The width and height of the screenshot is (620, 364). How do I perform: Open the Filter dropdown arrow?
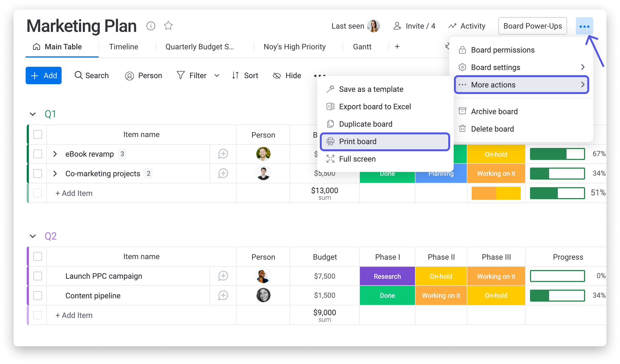[217, 75]
